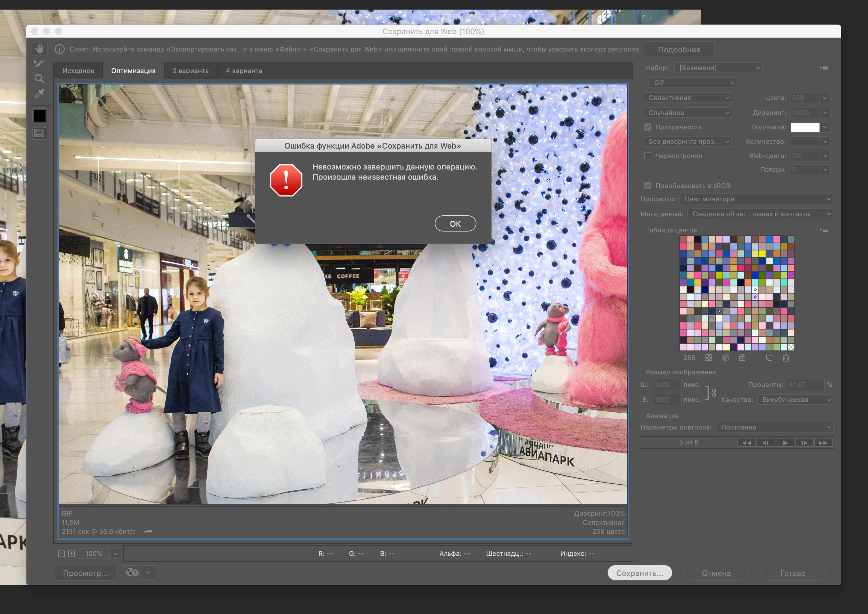This screenshot has height=614, width=868.
Task: Switch to the 4 варианта tab
Action: coord(244,71)
